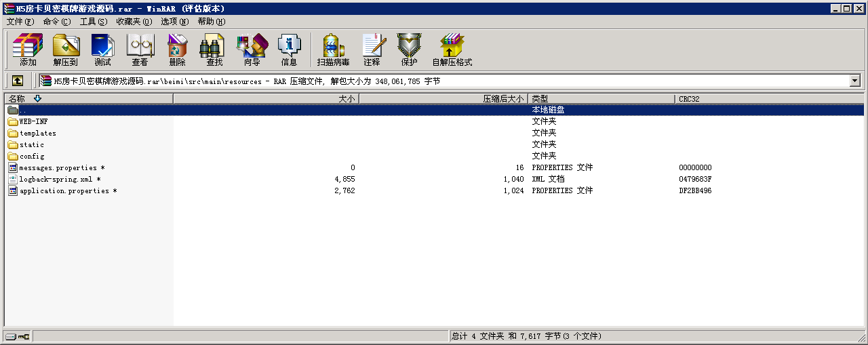Open the 选项 (Options) menu
Screen dimensions: 868x345
(x=174, y=22)
